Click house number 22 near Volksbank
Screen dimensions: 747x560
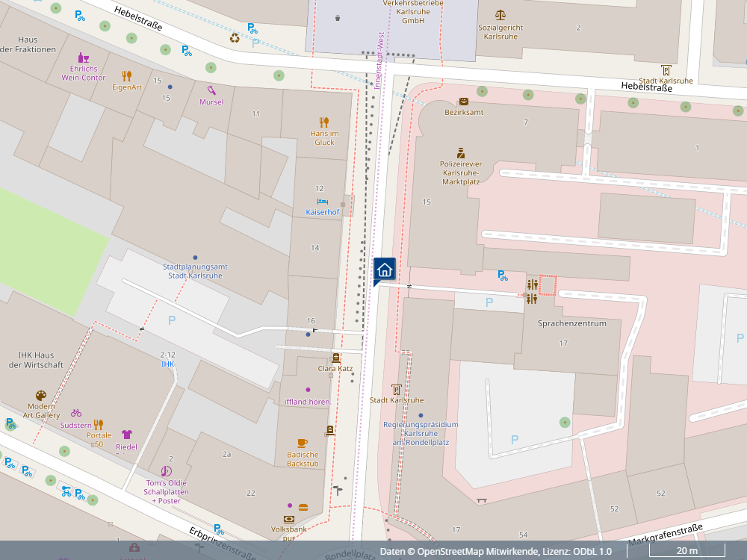[251, 493]
